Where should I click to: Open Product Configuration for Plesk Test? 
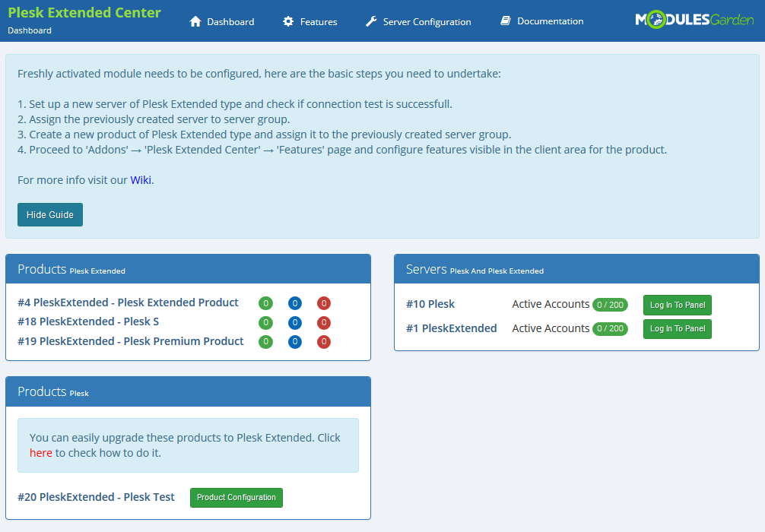pos(236,498)
